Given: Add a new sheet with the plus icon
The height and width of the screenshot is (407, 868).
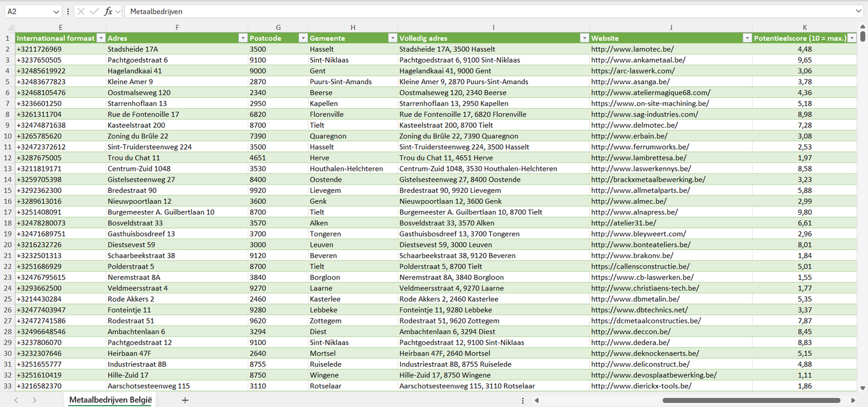Looking at the screenshot, I should [x=185, y=400].
